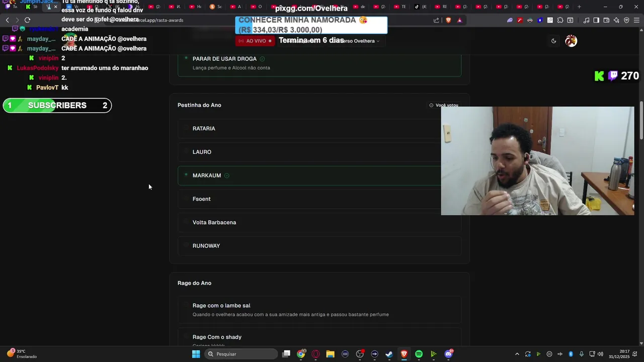This screenshot has height=362, width=644.
Task: Click the Brave Shields lion icon
Action: click(448, 20)
